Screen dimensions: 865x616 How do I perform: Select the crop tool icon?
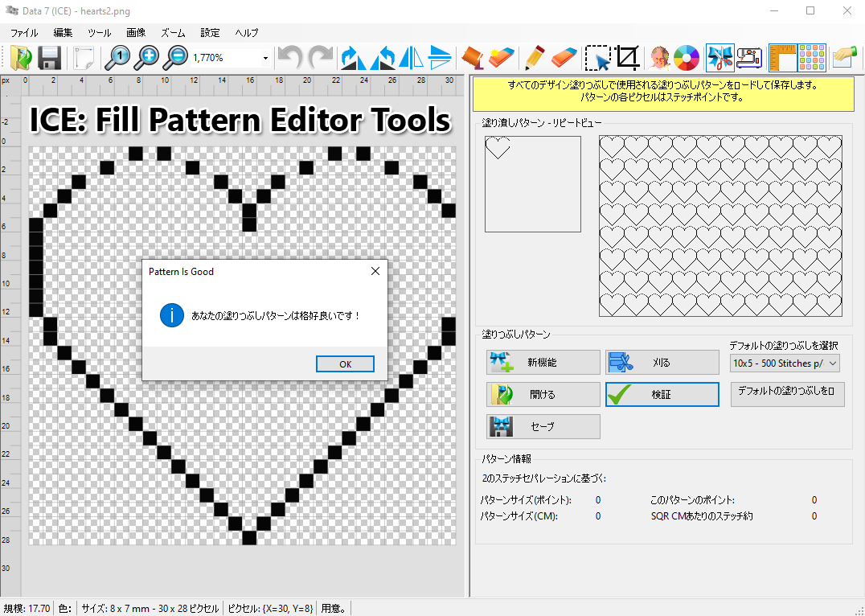click(628, 58)
